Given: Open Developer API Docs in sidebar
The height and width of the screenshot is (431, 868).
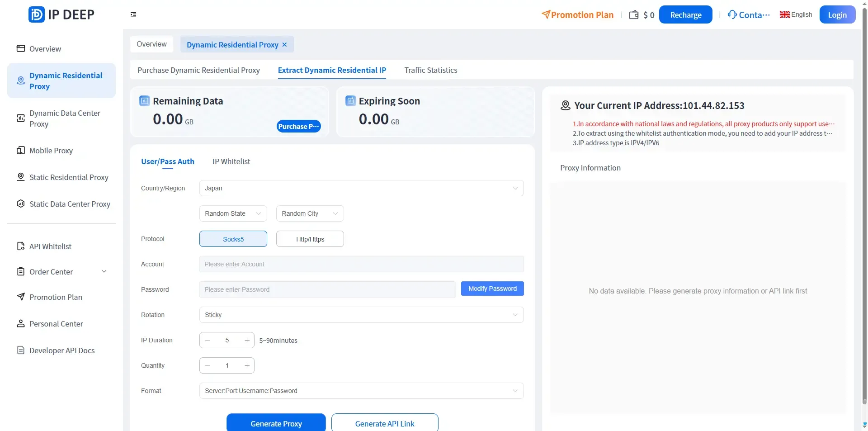Looking at the screenshot, I should pos(61,350).
